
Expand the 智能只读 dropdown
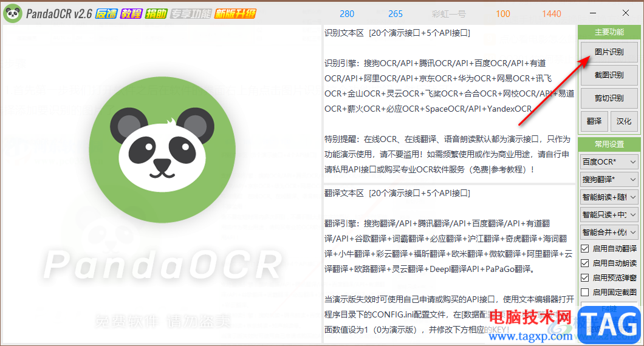point(609,215)
